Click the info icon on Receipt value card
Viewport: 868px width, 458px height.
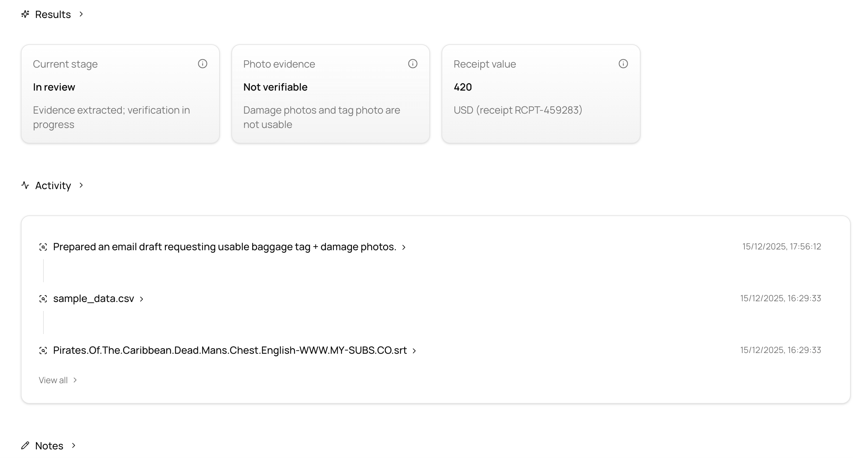pyautogui.click(x=623, y=64)
